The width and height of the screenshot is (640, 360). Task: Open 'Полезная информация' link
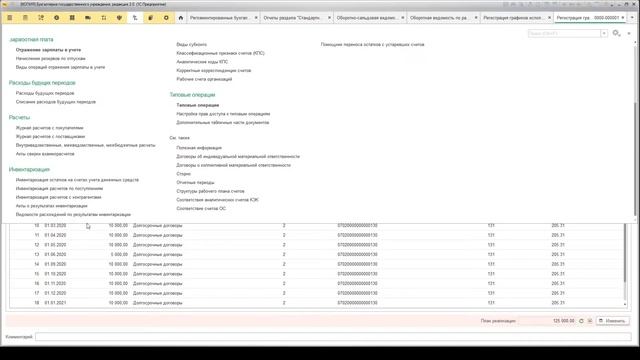199,148
